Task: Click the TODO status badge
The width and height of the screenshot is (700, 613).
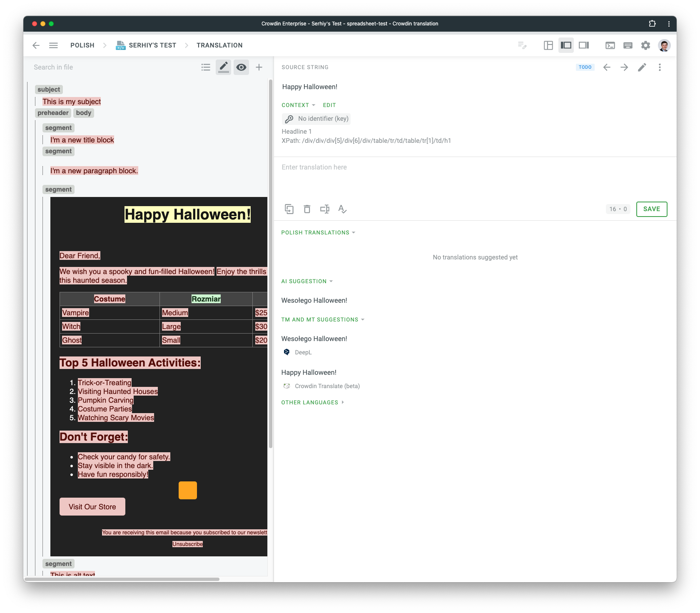Action: 585,67
